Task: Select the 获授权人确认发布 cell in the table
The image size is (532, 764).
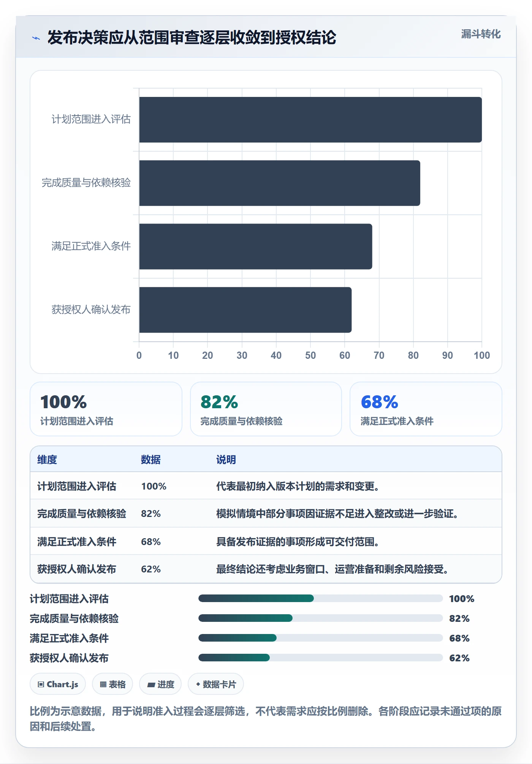Action: tap(77, 569)
